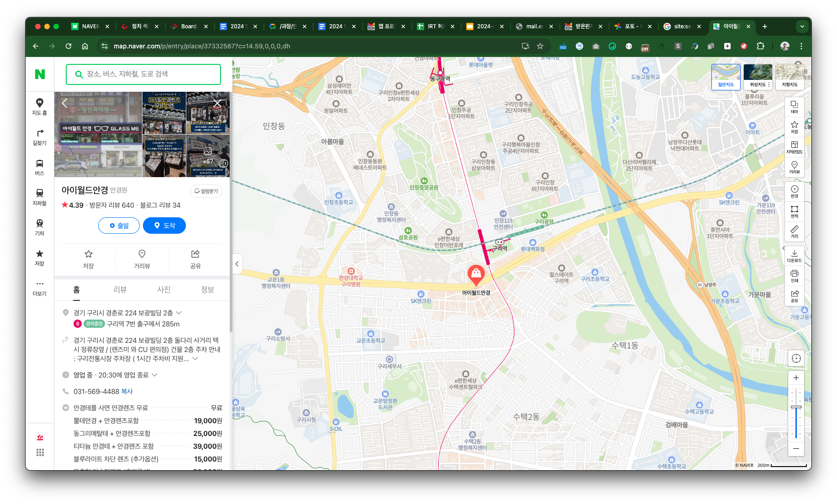Expand business hours chevron

[154, 375]
